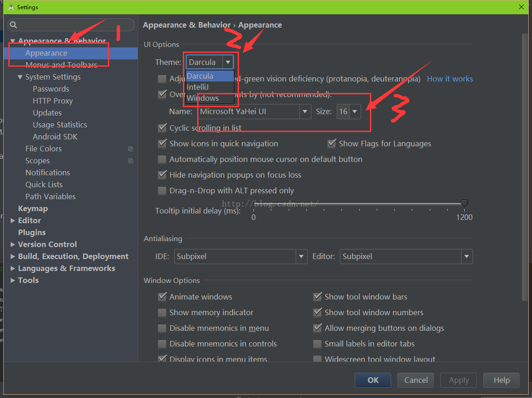Open Plugins settings
Image resolution: width=532 pixels, height=398 pixels.
pos(32,232)
